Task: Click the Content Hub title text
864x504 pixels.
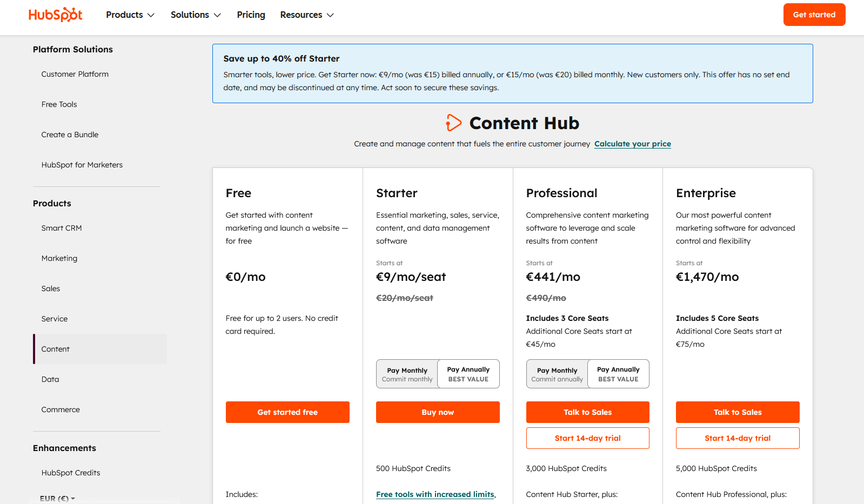Action: click(x=524, y=123)
